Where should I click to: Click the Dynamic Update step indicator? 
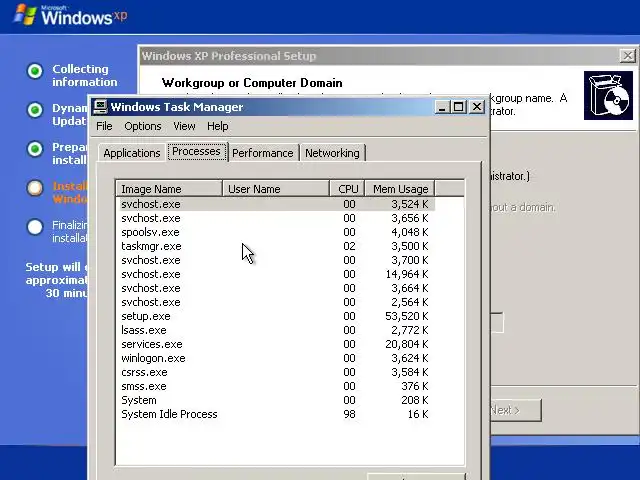35,110
